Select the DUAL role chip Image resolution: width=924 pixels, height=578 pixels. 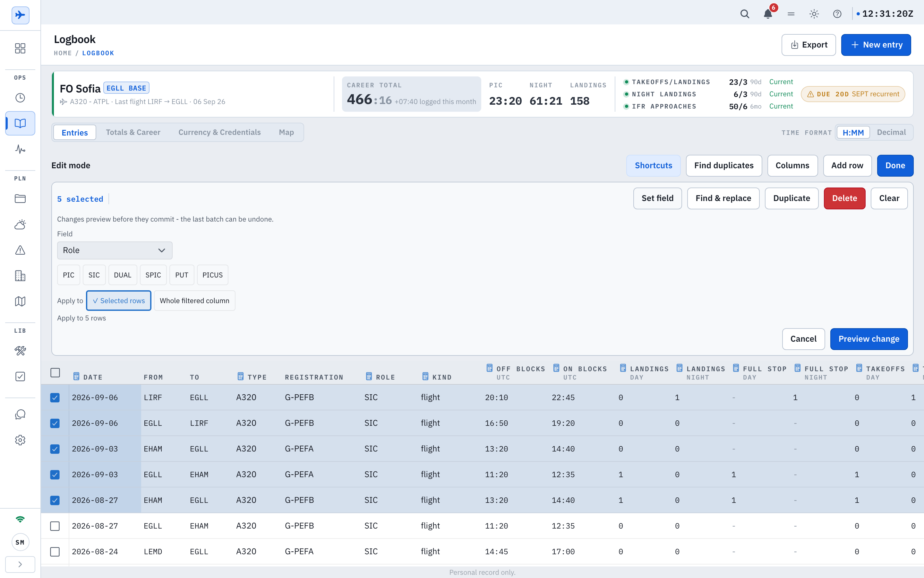[x=123, y=275]
